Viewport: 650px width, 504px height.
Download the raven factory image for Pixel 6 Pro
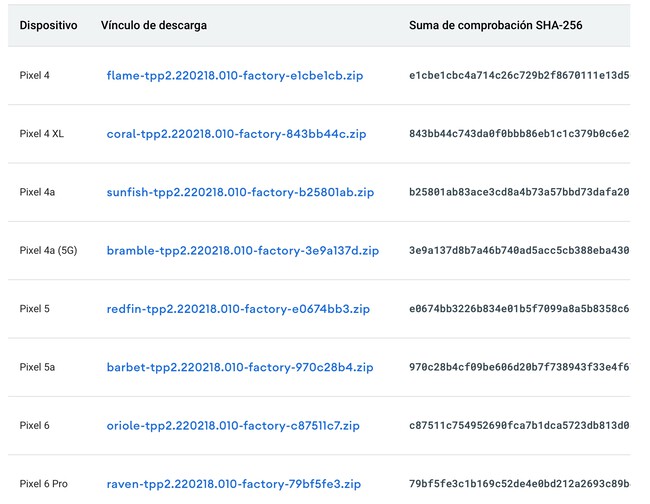[233, 484]
